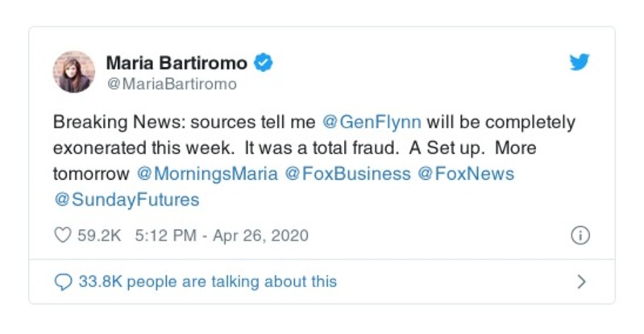This screenshot has width=644, height=334.
Task: Open the tweet info icon
Action: 580,236
